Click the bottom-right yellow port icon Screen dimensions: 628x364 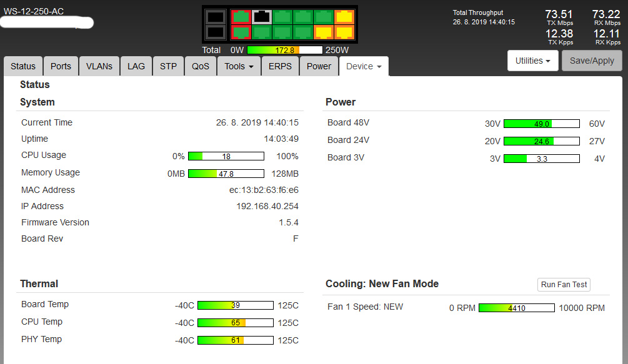pyautogui.click(x=344, y=31)
